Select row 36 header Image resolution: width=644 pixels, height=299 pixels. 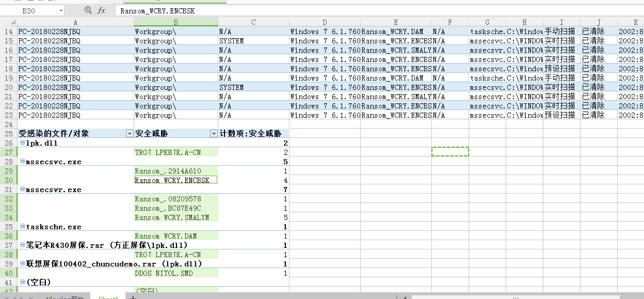pyautogui.click(x=8, y=236)
